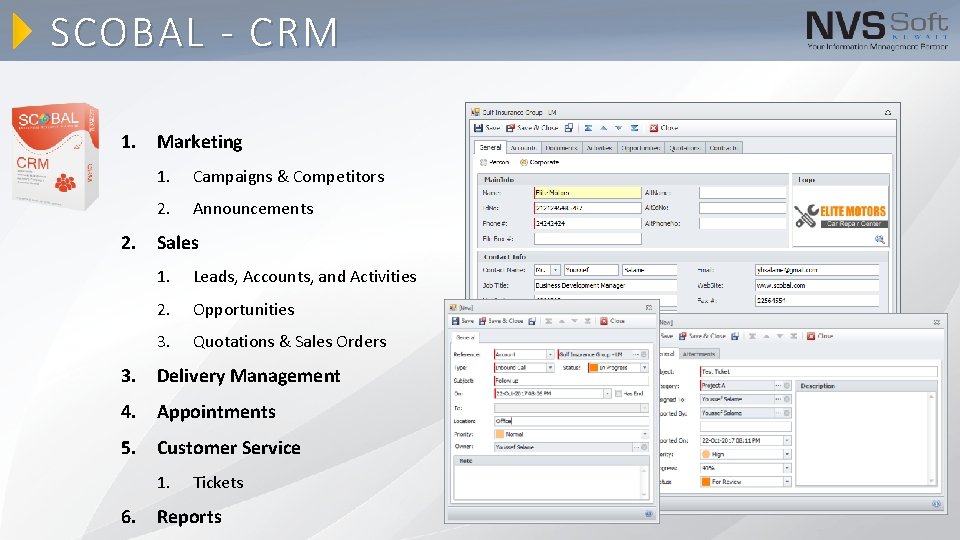Image resolution: width=960 pixels, height=540 pixels.
Task: Switch to the Activities tab
Action: [599, 148]
